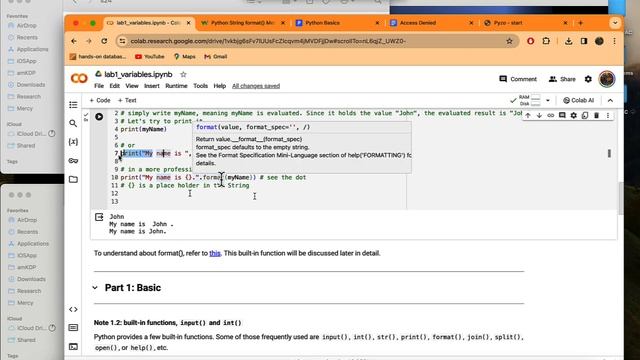Screen dimensions: 640x360
Task: Open the Files folder panel
Action: (73, 179)
